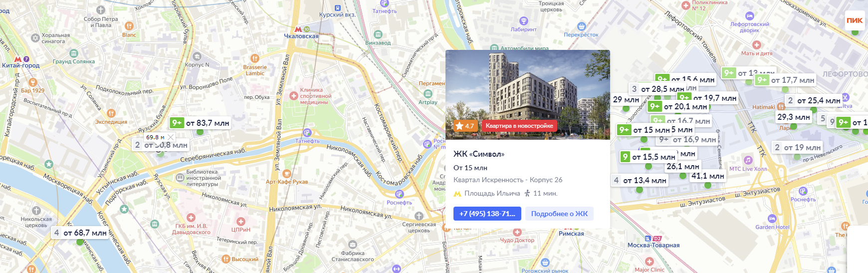Click the ПИК developer logo badge
The height and width of the screenshot is (273, 868).
(855, 20)
